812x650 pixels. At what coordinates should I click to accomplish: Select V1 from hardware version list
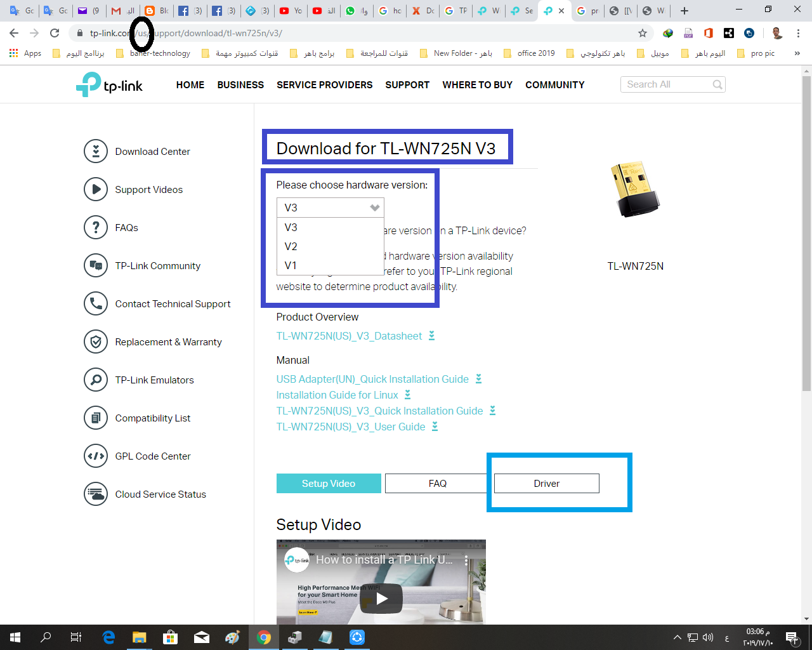pyautogui.click(x=331, y=265)
